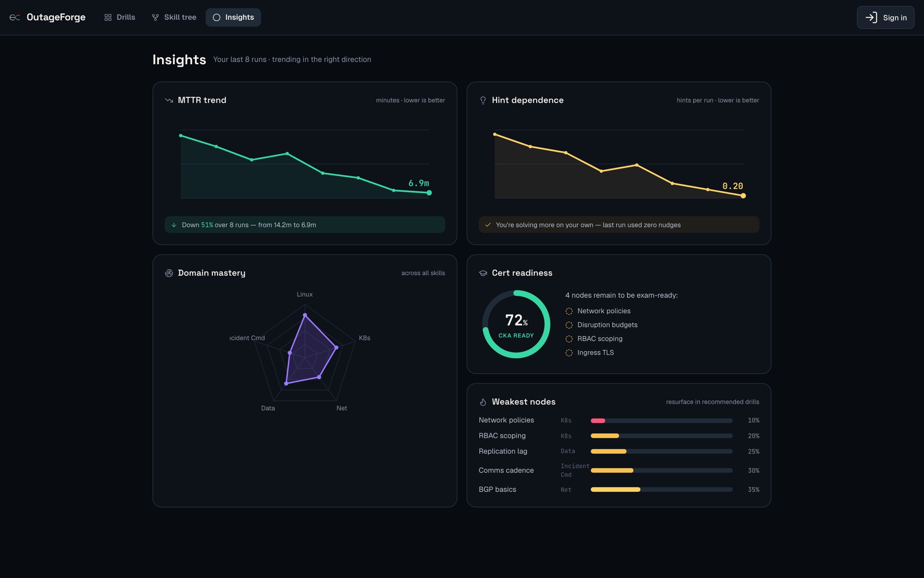
Task: Click the 35% value for BGP basics
Action: [x=754, y=490]
